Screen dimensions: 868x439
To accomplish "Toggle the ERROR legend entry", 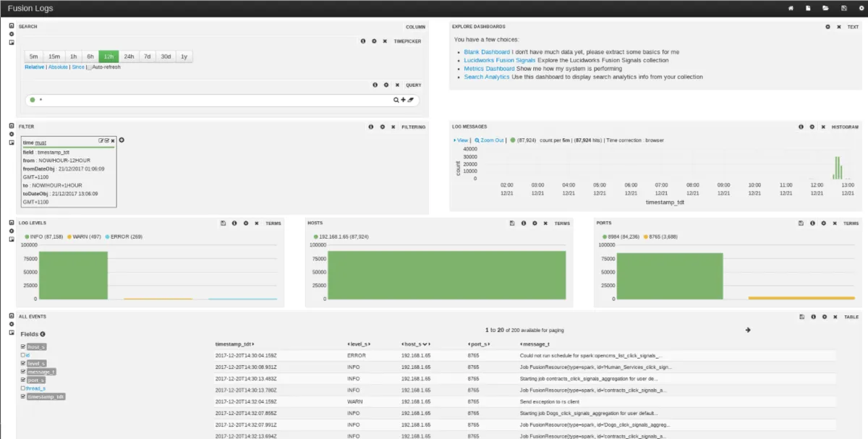I will [124, 236].
